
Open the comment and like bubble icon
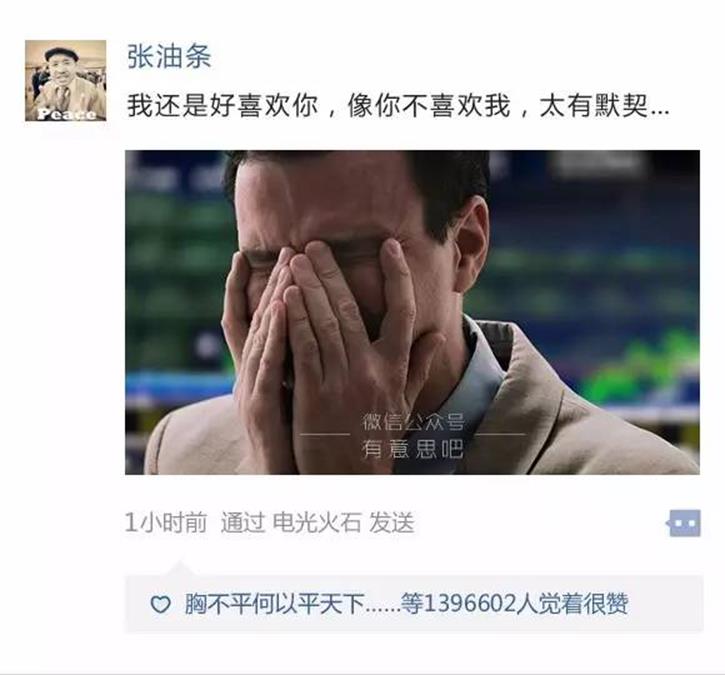684,523
